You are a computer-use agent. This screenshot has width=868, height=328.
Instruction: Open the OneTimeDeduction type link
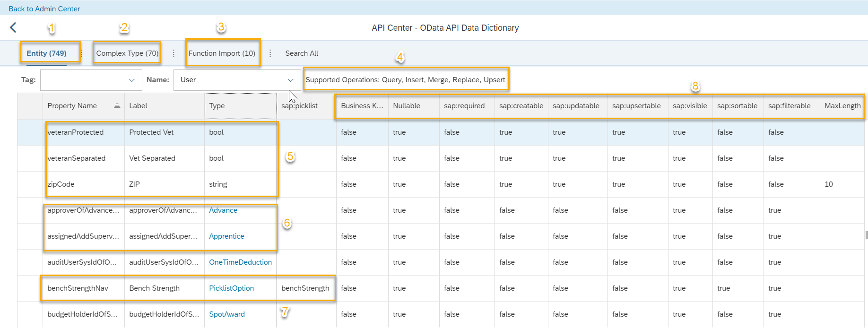(240, 262)
